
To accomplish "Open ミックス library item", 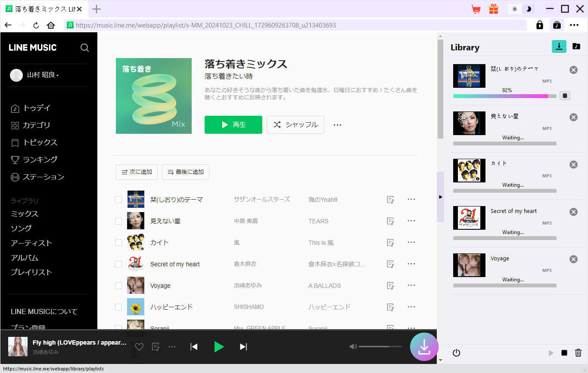I will pyautogui.click(x=25, y=214).
